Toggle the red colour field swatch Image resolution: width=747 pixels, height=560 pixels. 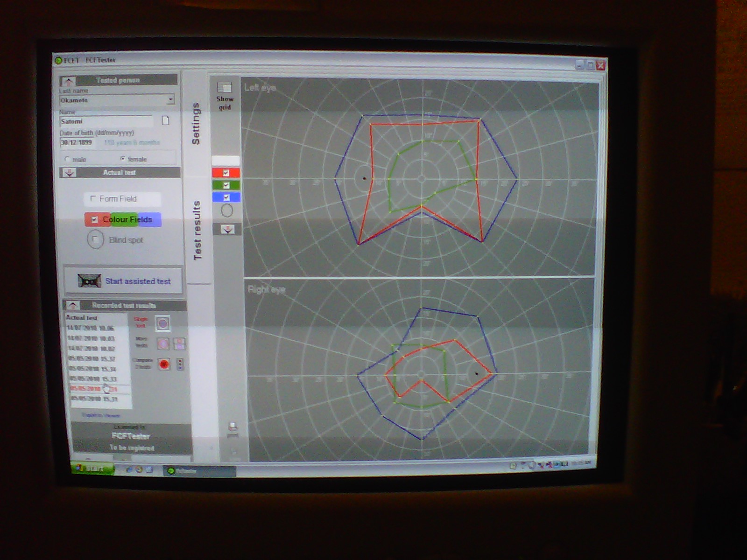(226, 173)
